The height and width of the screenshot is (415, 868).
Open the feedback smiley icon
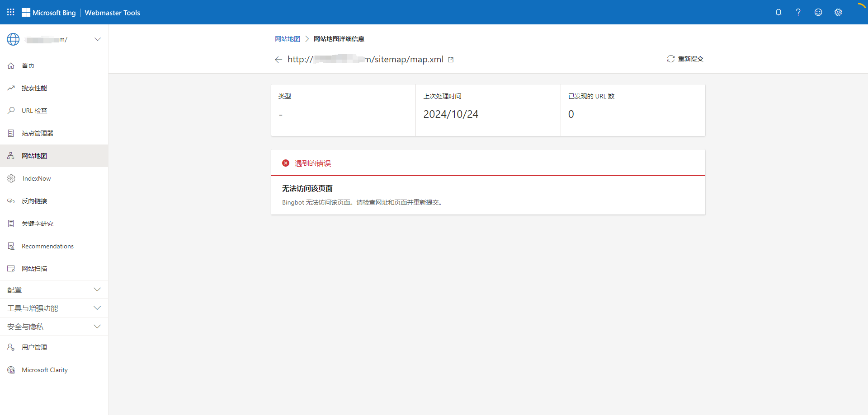(x=818, y=12)
